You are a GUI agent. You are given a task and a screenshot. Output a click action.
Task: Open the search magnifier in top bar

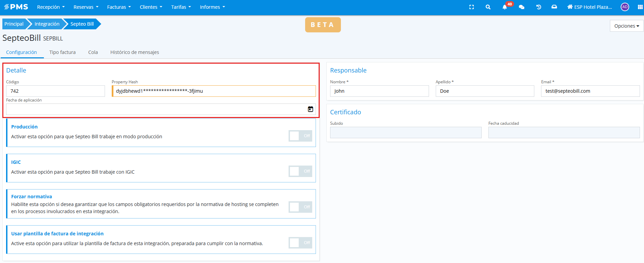tap(488, 7)
